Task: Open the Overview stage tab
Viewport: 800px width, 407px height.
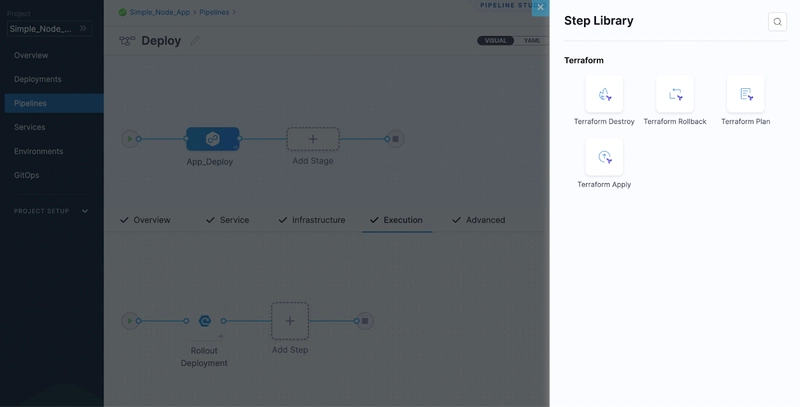Action: tap(145, 220)
